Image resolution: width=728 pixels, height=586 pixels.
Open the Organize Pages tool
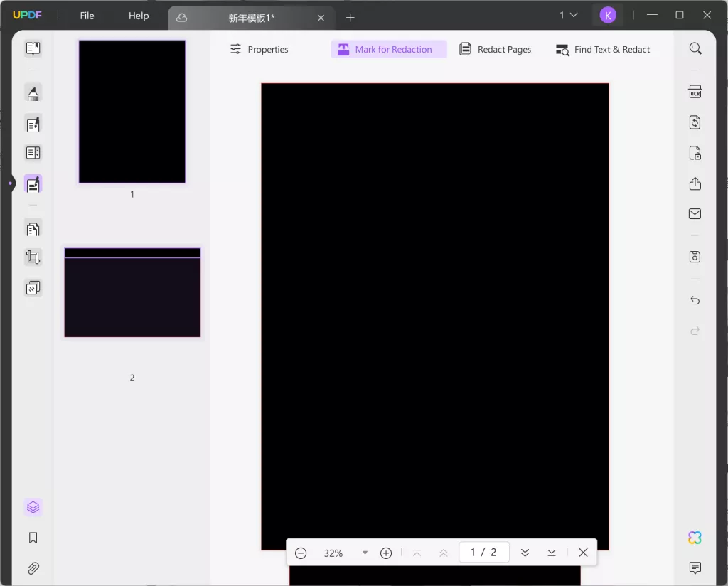[x=33, y=229]
